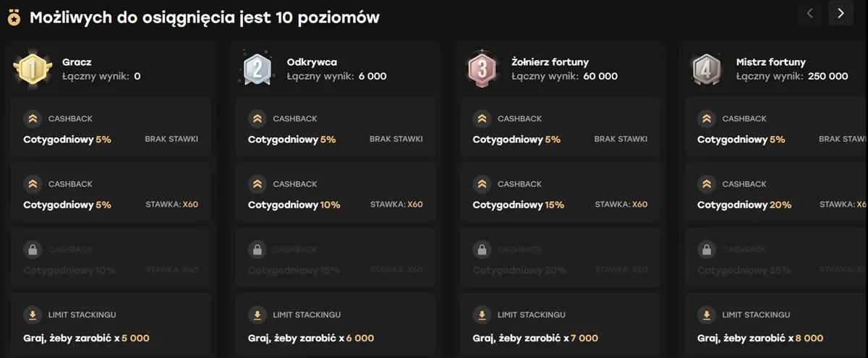Click the locked cashback padlock under Gracz
This screenshot has height=358, width=868.
click(x=33, y=250)
